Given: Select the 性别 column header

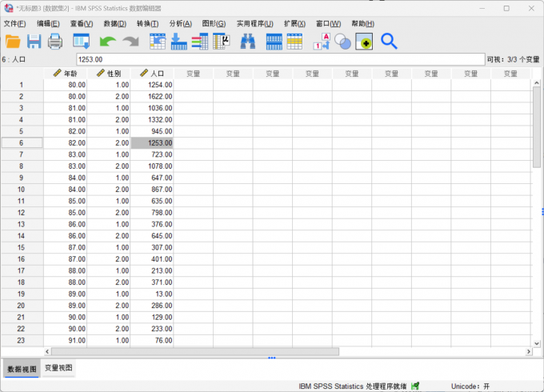Looking at the screenshot, I should [109, 74].
